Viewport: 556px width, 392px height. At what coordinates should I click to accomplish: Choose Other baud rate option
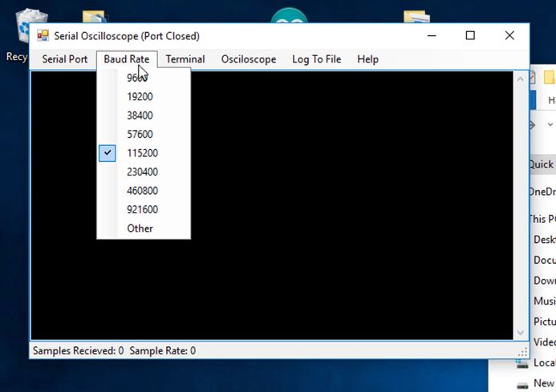tap(144, 228)
